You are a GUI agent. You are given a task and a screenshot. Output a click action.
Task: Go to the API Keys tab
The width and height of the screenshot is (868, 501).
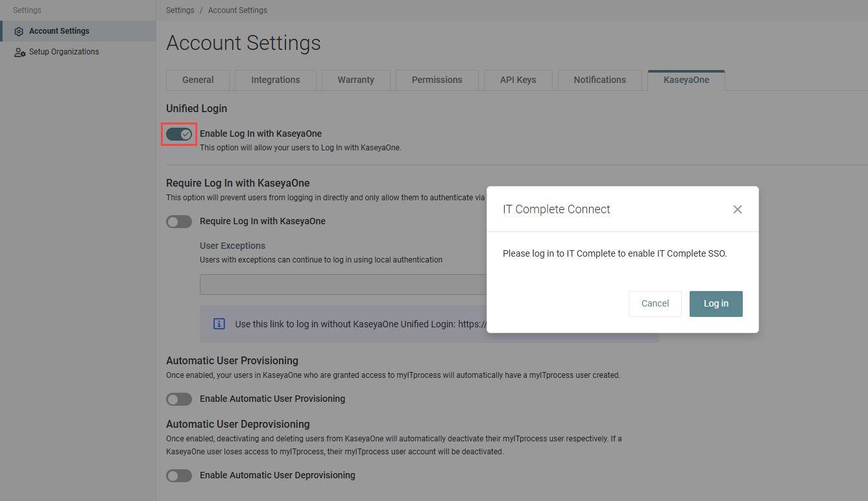(x=518, y=80)
